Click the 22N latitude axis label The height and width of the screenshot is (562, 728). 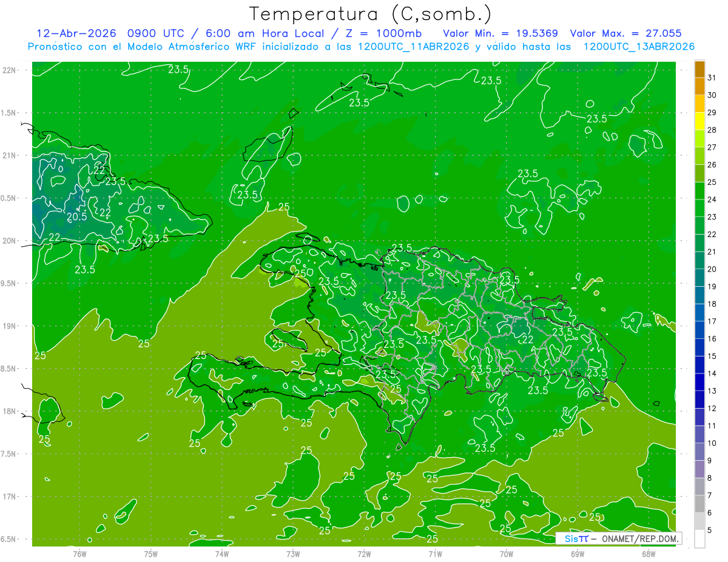[x=10, y=70]
